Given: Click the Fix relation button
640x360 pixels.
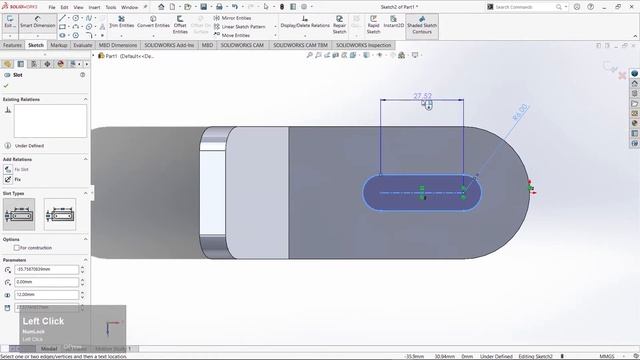Looking at the screenshot, I should (x=8, y=180).
